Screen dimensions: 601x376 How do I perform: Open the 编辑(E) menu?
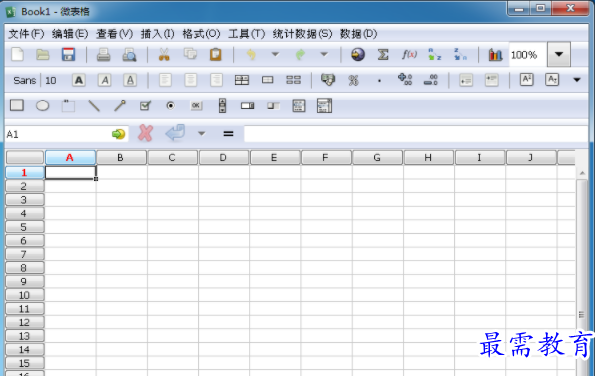(x=70, y=34)
